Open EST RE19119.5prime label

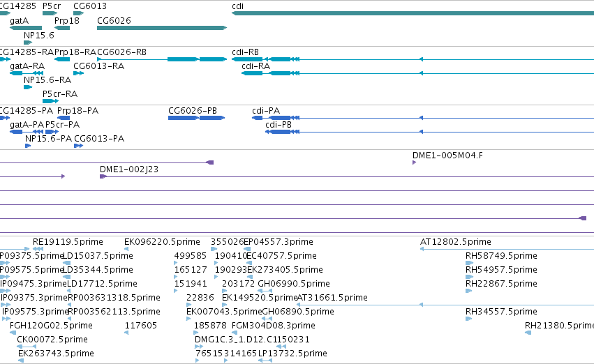pyautogui.click(x=68, y=242)
